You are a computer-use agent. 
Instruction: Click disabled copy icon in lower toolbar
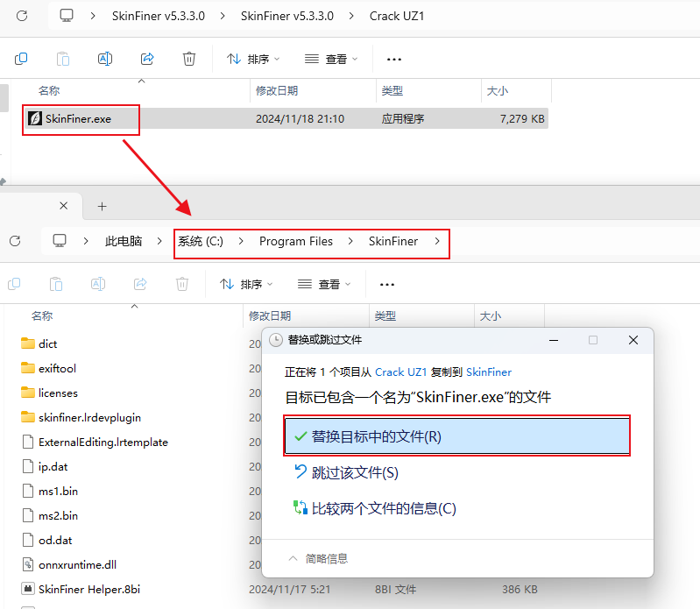coord(14,284)
